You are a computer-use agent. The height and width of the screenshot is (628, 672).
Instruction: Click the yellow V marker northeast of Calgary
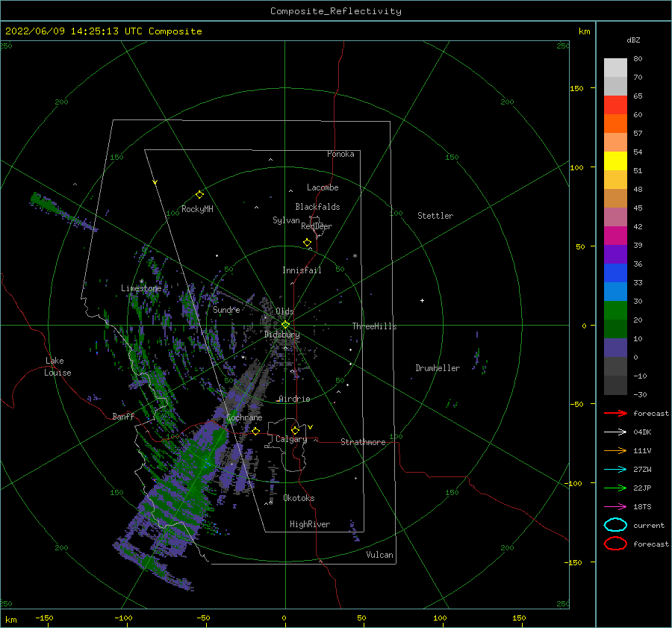pyautogui.click(x=310, y=427)
